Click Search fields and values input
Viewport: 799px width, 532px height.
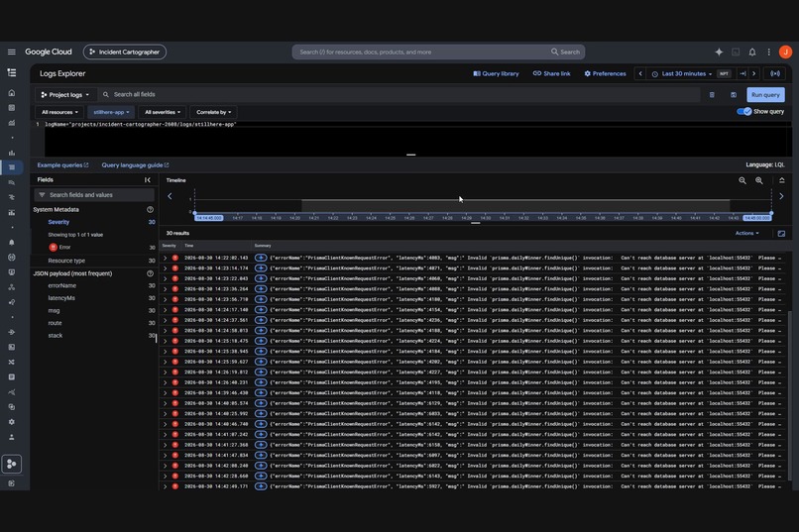[94, 195]
